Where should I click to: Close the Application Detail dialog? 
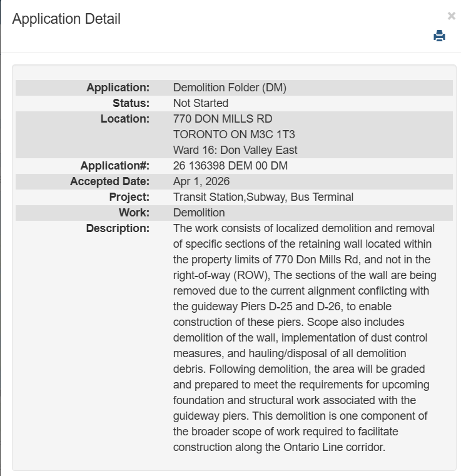point(451,16)
